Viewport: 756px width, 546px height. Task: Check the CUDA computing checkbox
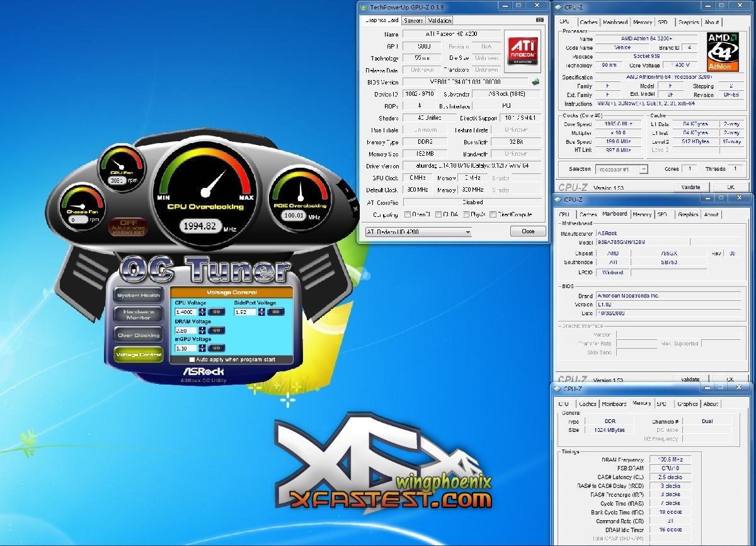point(439,214)
